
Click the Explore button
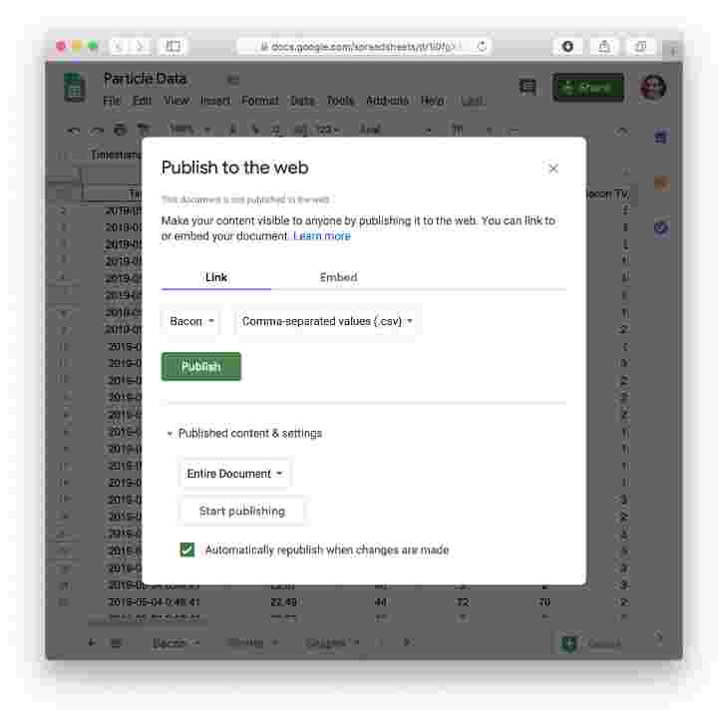(592, 644)
